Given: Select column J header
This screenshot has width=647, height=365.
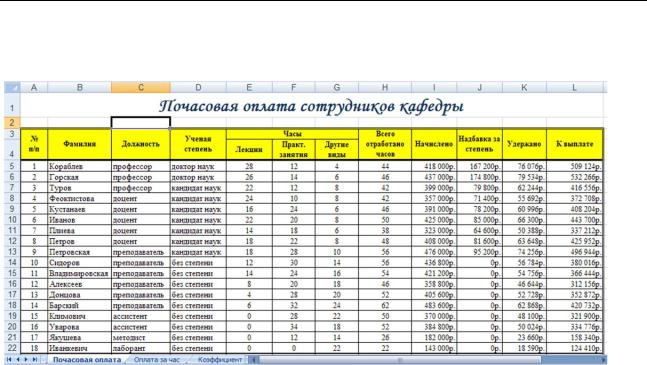Looking at the screenshot, I should 479,87.
